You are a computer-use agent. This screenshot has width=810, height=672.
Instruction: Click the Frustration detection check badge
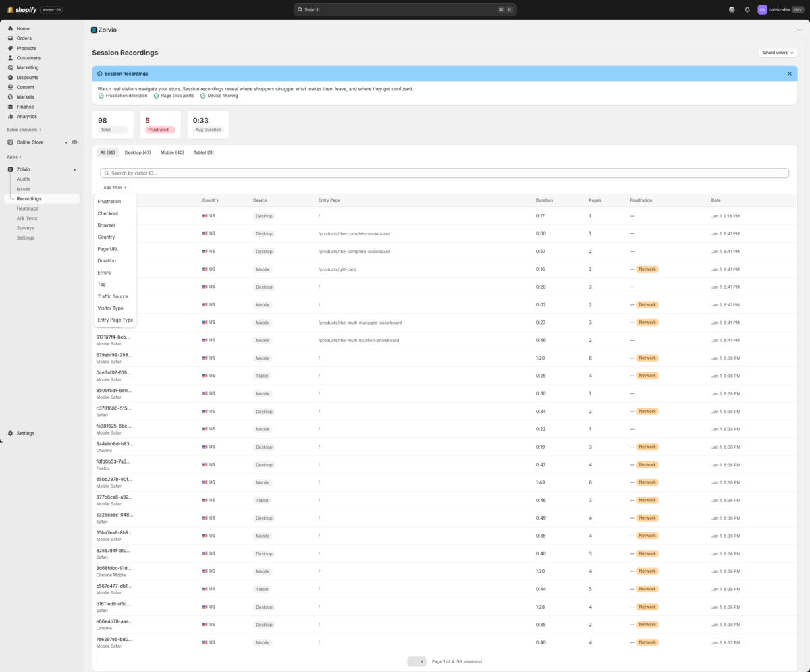point(102,95)
